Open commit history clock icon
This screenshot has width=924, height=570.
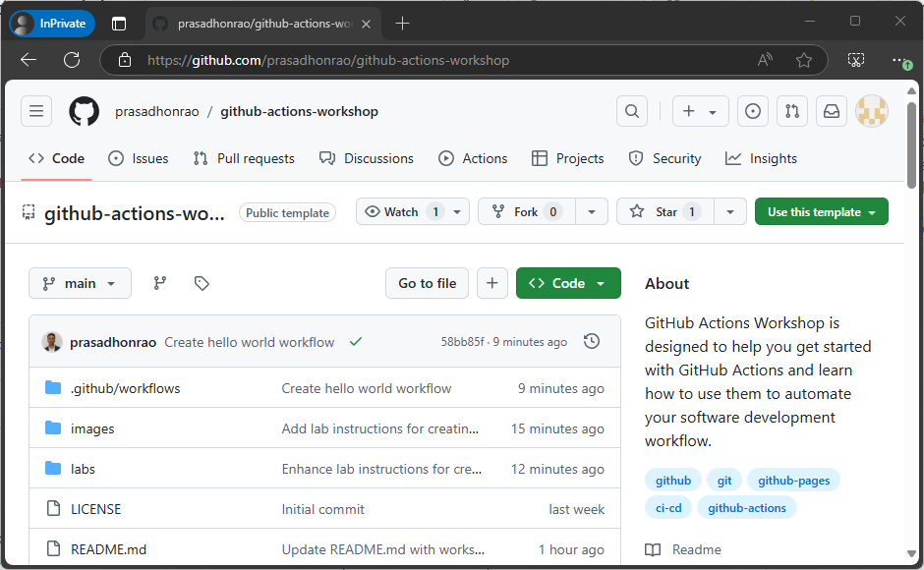(x=592, y=341)
